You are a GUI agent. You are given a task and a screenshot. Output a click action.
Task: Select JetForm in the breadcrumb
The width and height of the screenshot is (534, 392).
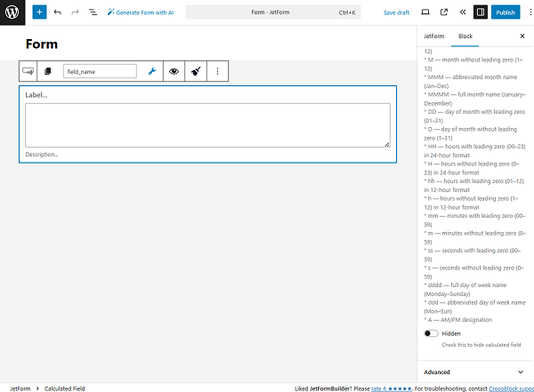pos(20,388)
